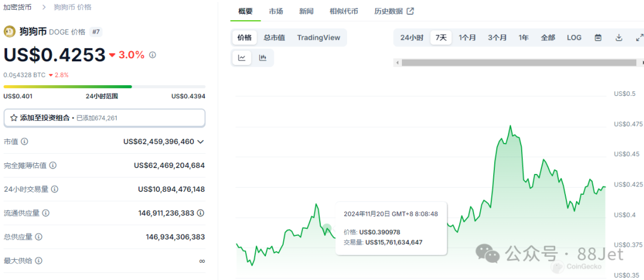Expand the market cap dropdown chevron
644x280 pixels.
click(x=200, y=142)
